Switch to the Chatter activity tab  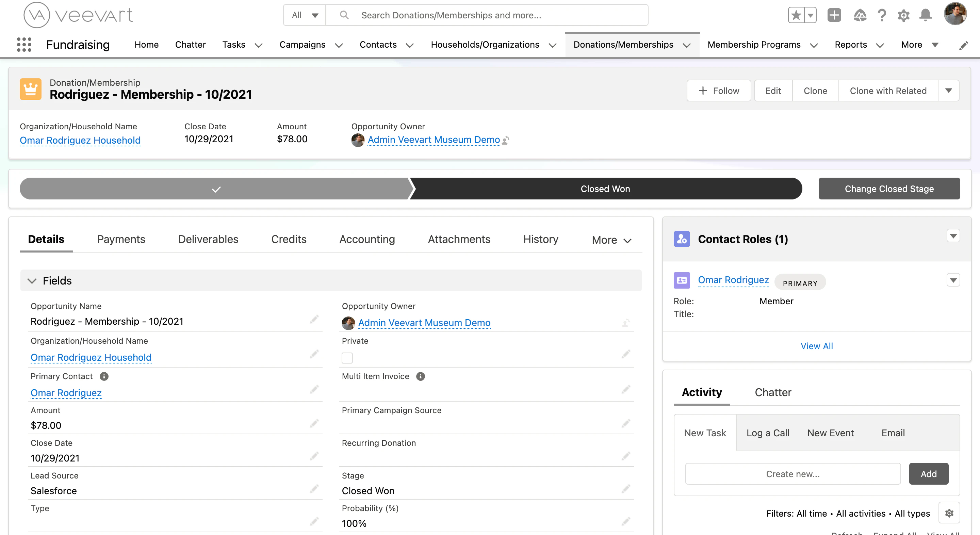[x=773, y=392]
